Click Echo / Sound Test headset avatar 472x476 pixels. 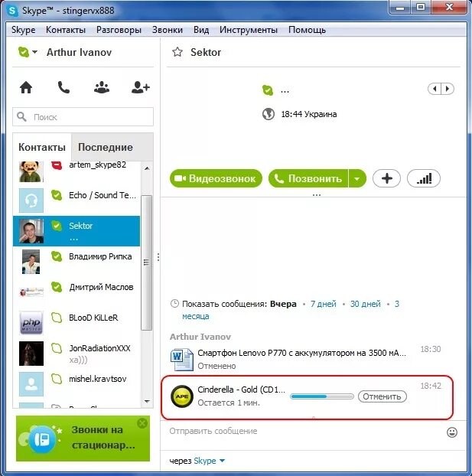pyautogui.click(x=31, y=201)
